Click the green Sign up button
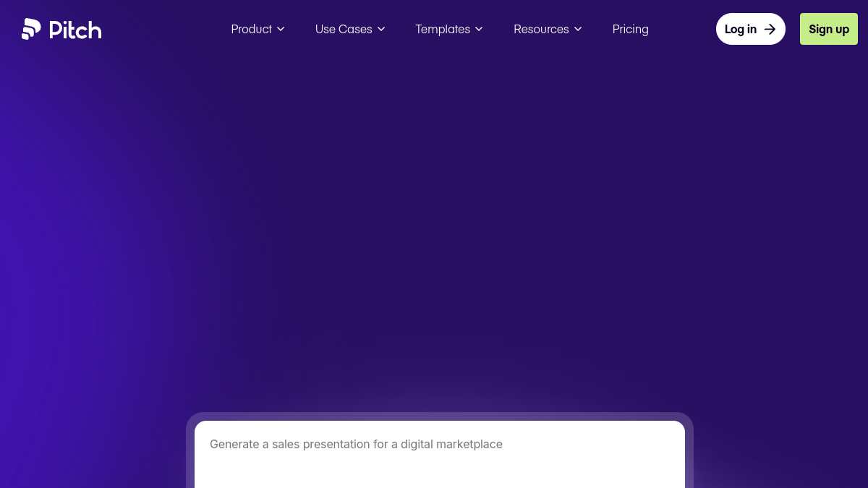 pyautogui.click(x=829, y=29)
